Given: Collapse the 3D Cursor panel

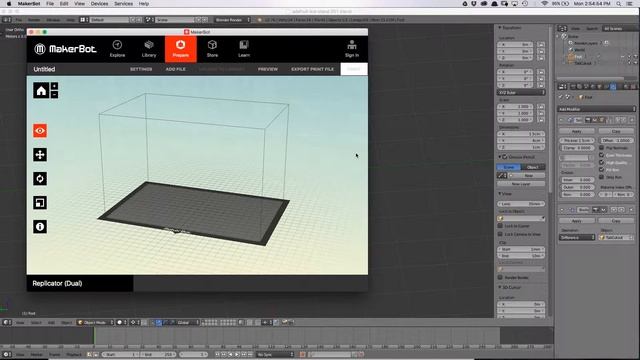Looking at the screenshot, I should pyautogui.click(x=500, y=287).
